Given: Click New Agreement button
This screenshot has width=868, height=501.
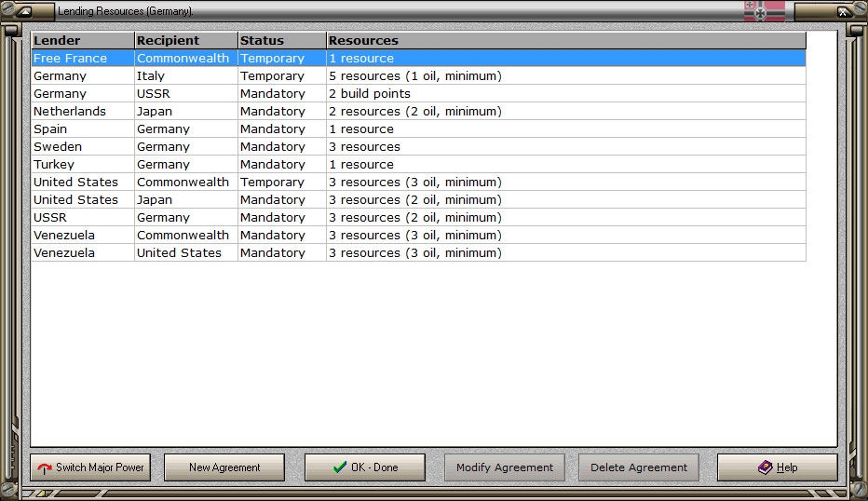Looking at the screenshot, I should pos(224,467).
